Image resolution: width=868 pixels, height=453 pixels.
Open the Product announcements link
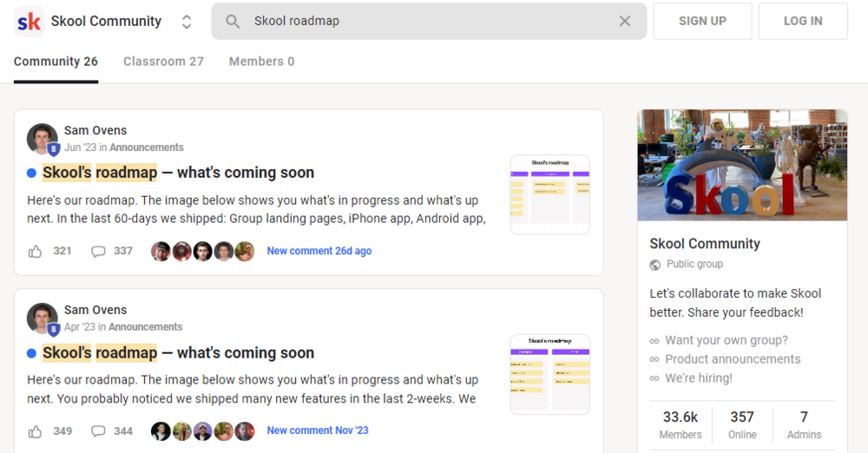(733, 359)
